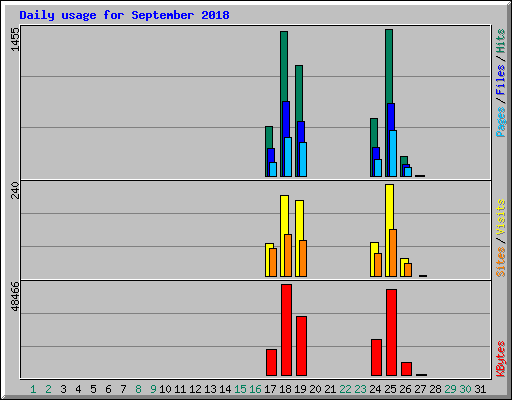
Task: Click the yellow 'Visits' legend label
Action: [x=501, y=217]
